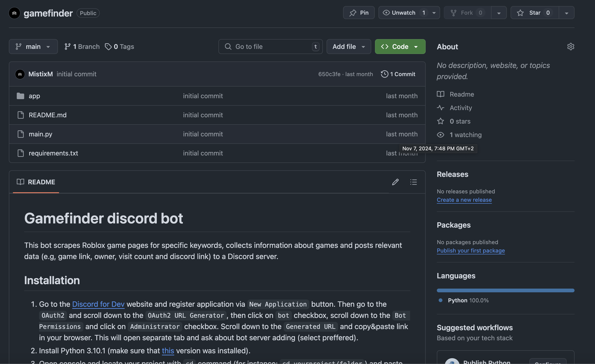Click the Pin repository button
Screen dimensions: 595x364
[x=359, y=13]
